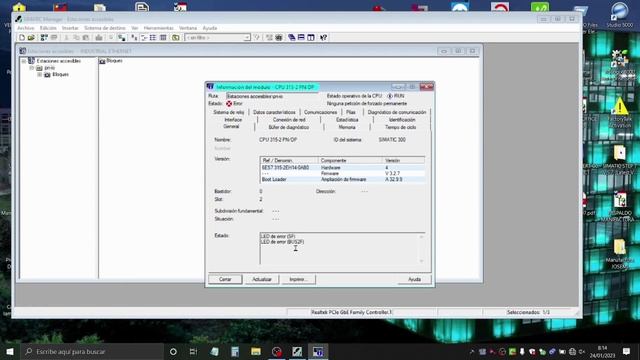Click the red Error status icon in dialog
This screenshot has width=640, height=360.
(229, 104)
